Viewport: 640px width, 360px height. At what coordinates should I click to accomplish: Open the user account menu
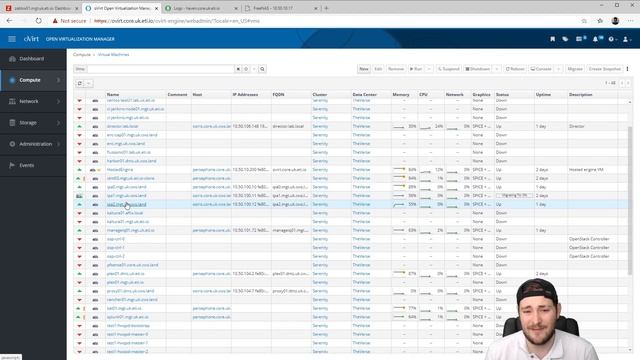point(627,39)
